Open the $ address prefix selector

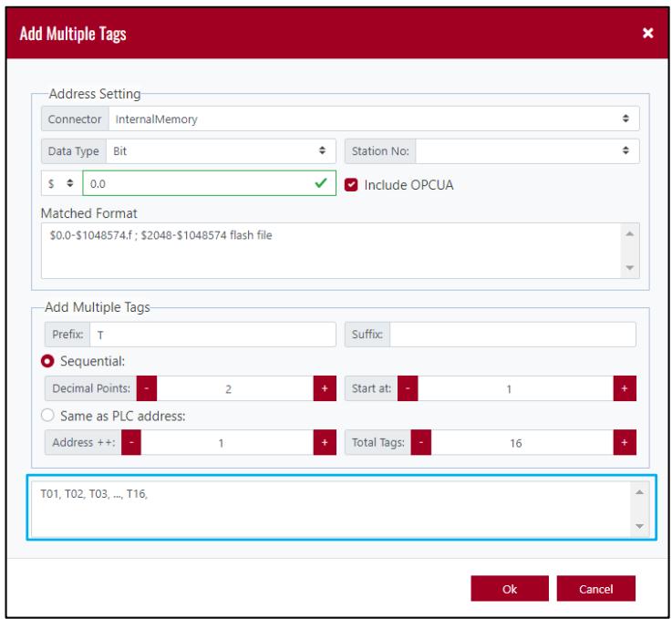[x=61, y=183]
